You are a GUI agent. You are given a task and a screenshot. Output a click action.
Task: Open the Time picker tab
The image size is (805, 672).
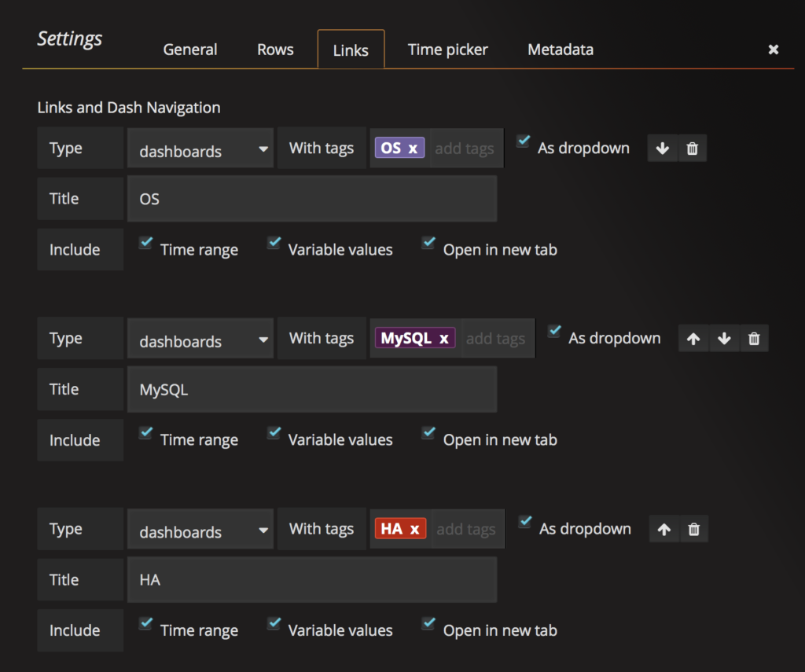447,49
